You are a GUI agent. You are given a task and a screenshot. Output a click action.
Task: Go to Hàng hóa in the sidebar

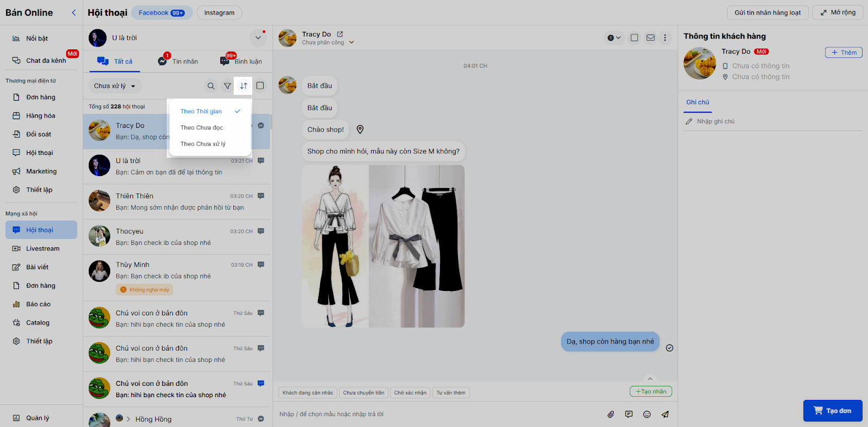click(x=41, y=116)
